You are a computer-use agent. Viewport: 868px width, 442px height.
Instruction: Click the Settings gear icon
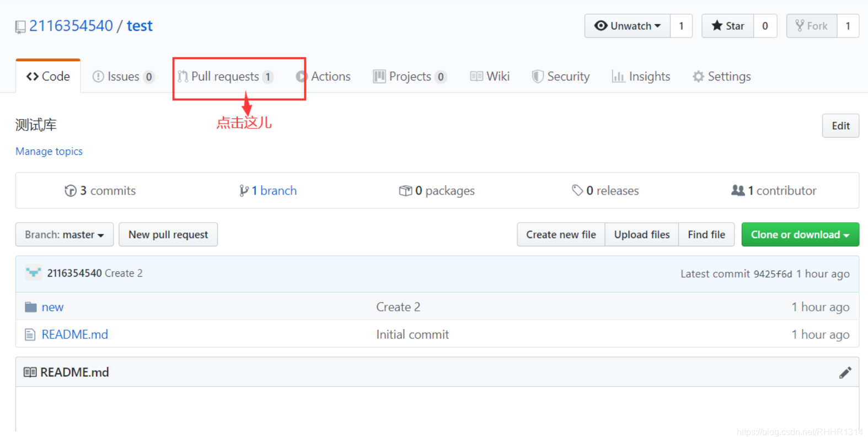(698, 77)
